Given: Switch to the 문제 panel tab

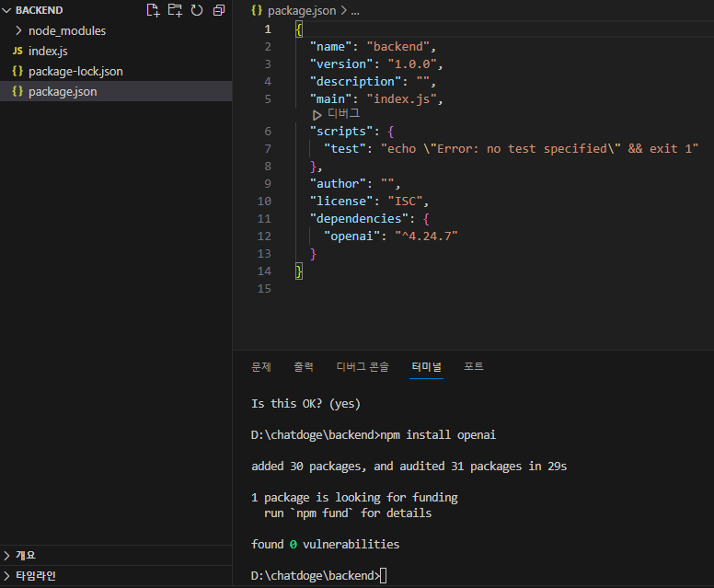Looking at the screenshot, I should pos(261,366).
